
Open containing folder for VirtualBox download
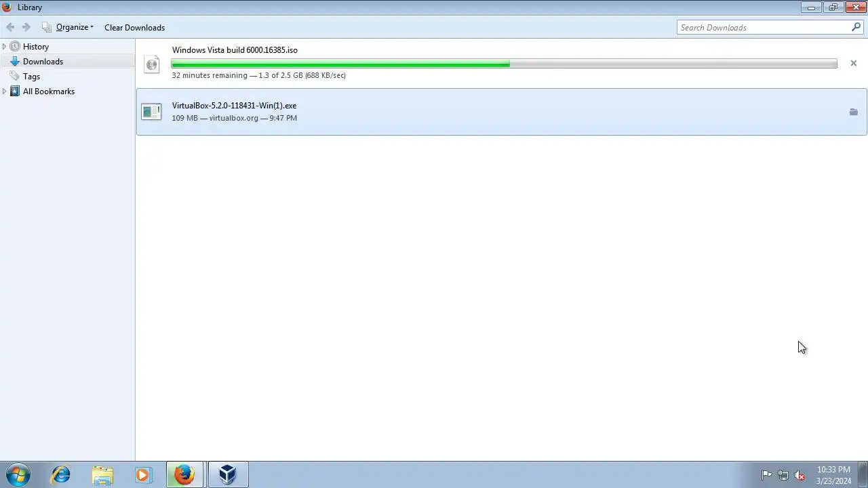pyautogui.click(x=853, y=112)
